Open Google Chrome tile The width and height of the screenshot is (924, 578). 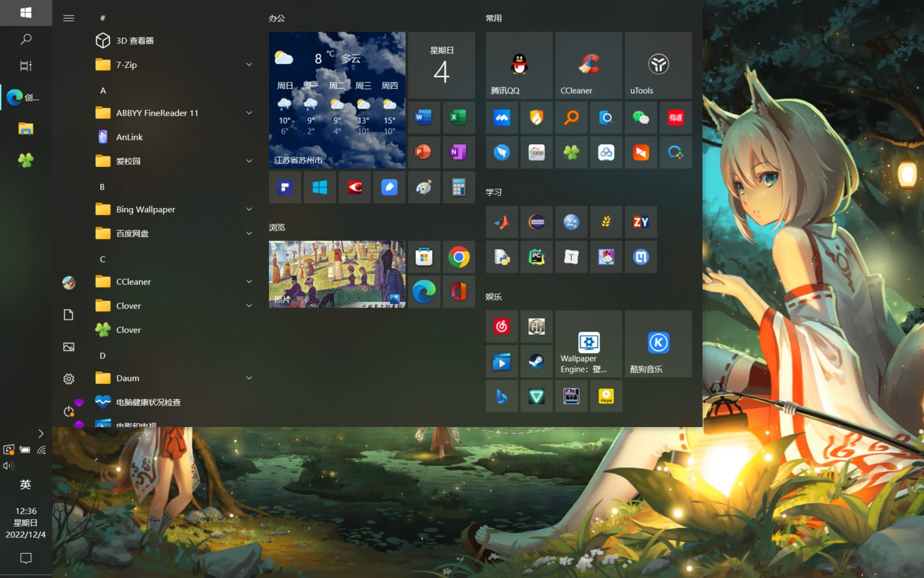pos(459,257)
